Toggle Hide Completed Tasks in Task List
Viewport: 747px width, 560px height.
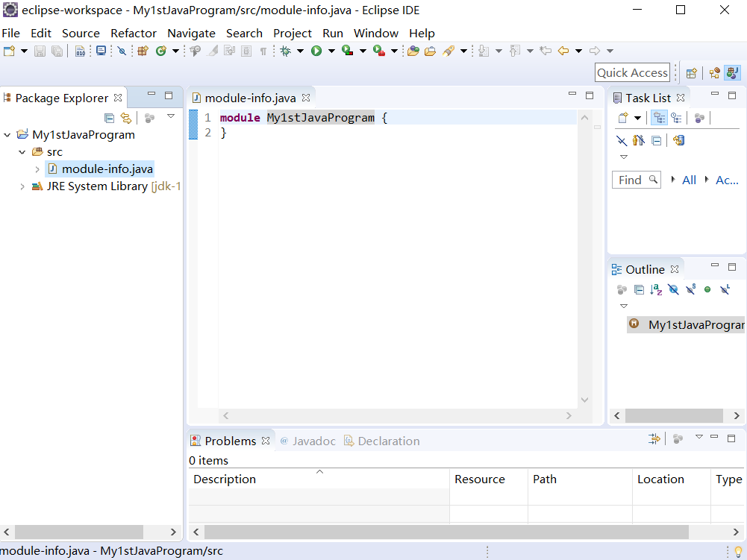tap(621, 140)
